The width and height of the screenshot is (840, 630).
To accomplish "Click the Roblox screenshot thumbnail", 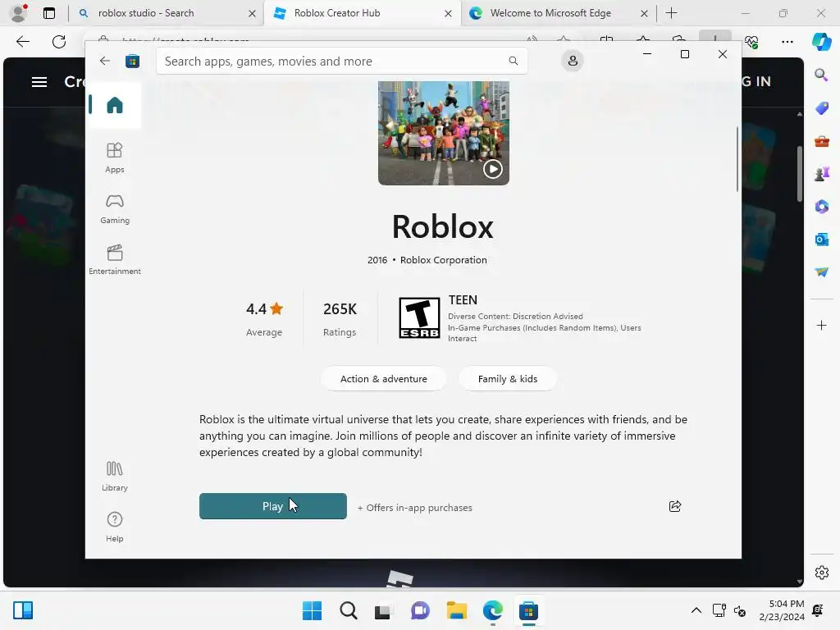I will point(444,133).
